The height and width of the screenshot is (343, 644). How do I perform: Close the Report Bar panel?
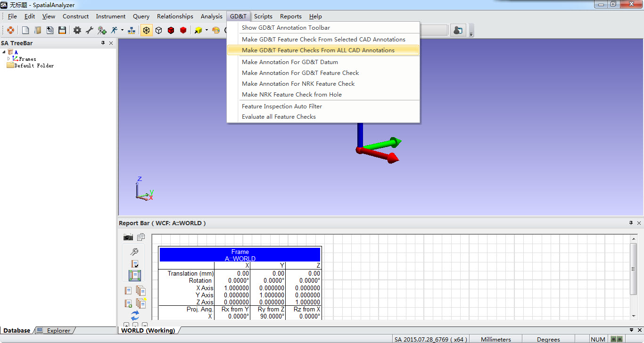click(639, 223)
